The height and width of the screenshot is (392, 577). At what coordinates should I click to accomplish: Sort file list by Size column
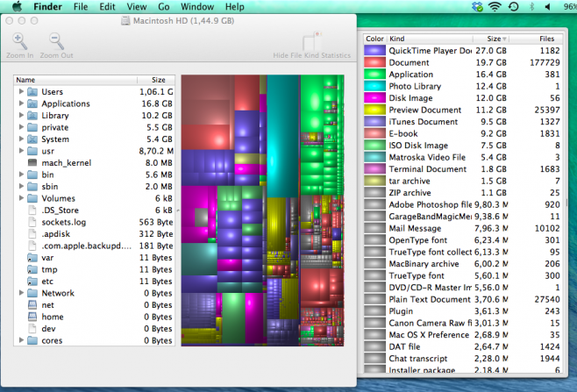(156, 80)
